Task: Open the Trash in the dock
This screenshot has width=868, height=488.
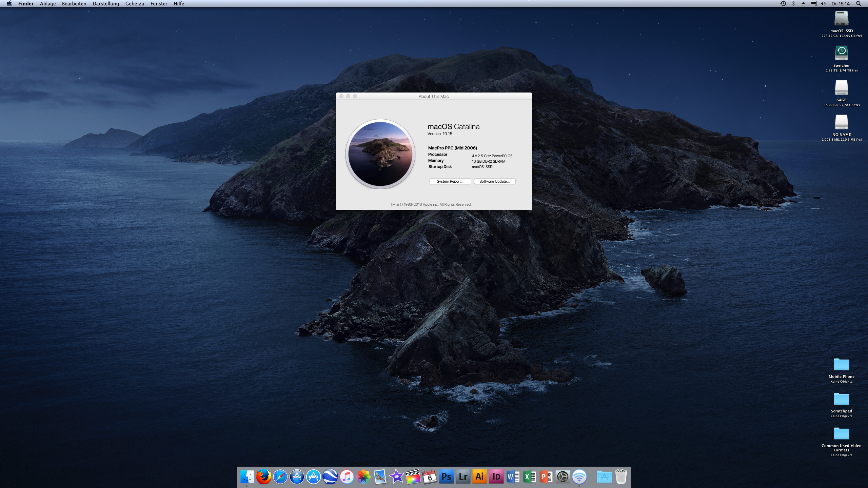Action: pyautogui.click(x=621, y=477)
